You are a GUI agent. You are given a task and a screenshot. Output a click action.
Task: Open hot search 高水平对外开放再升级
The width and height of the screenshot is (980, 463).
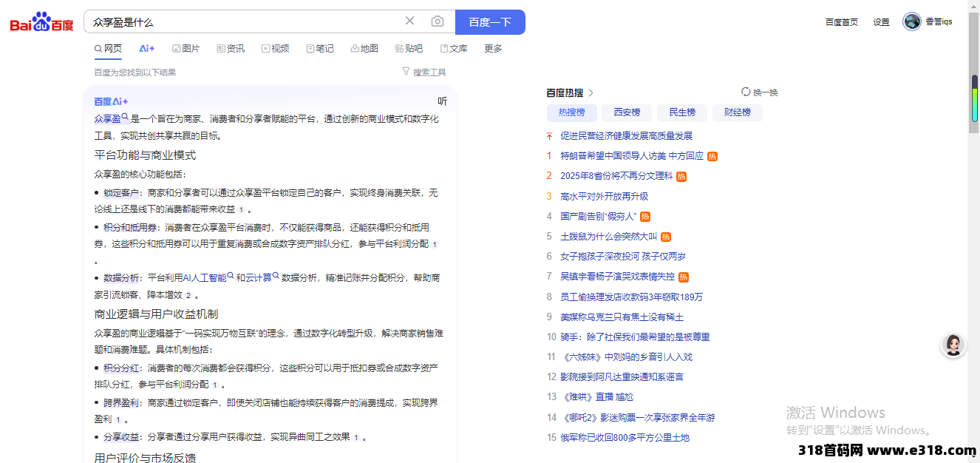point(604,196)
